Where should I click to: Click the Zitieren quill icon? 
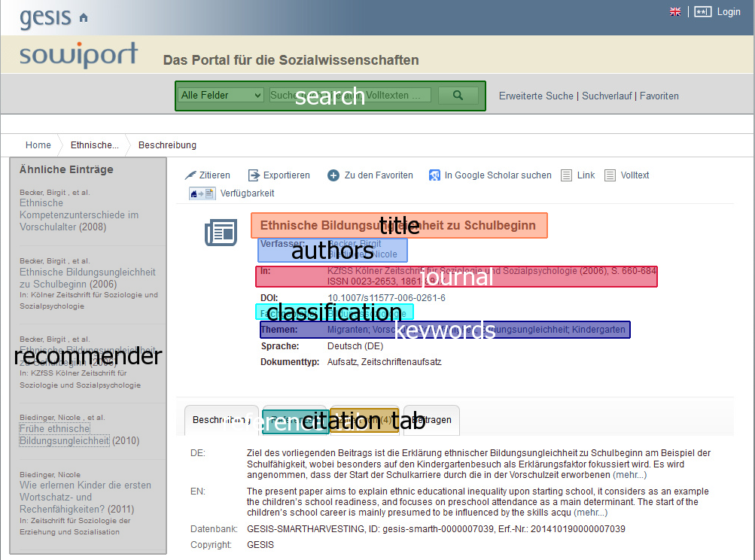[x=190, y=175]
